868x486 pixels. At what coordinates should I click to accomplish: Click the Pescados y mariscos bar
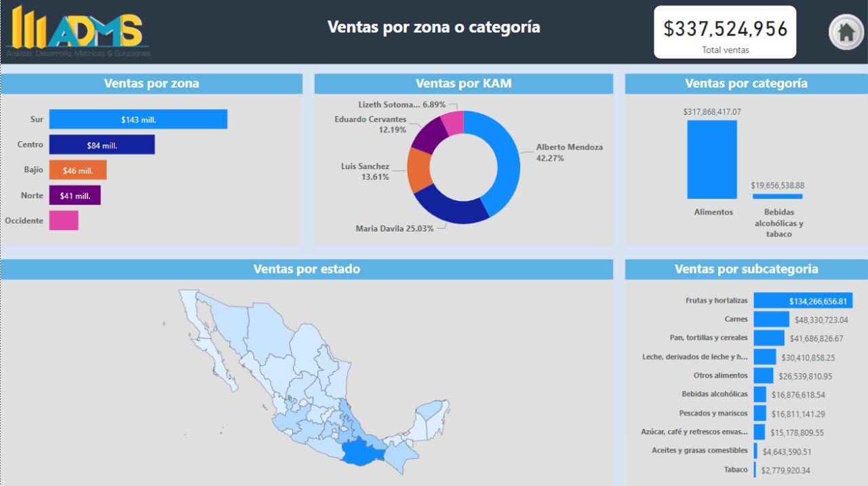click(x=759, y=413)
